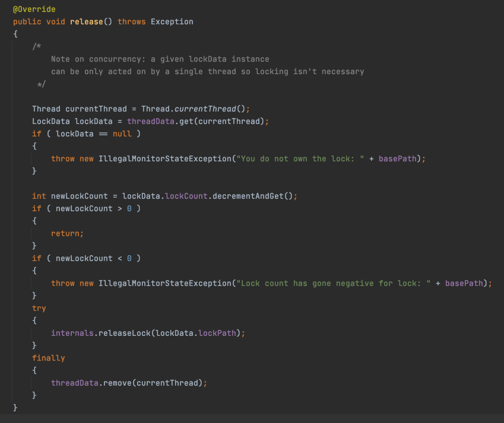Click the @Override annotation

coord(34,9)
